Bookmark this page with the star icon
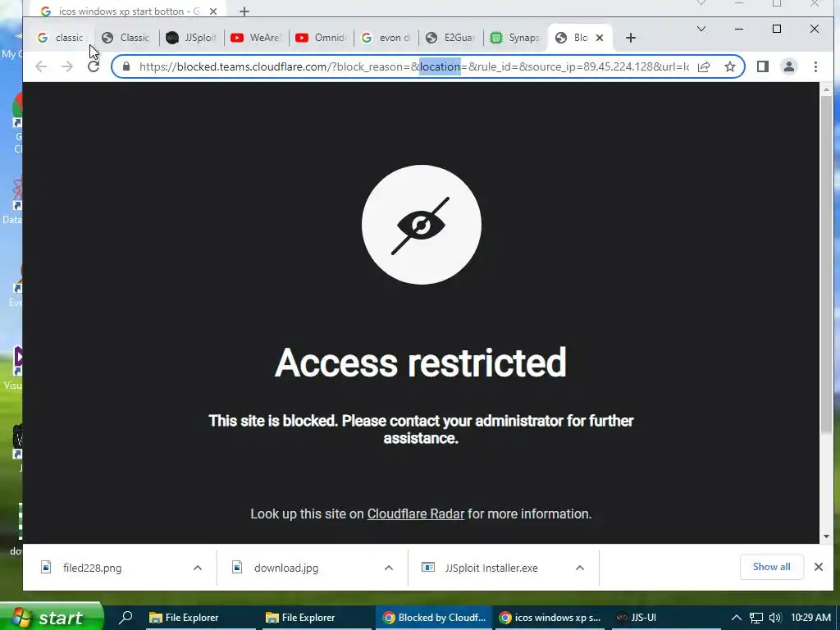840x630 pixels. 729,66
